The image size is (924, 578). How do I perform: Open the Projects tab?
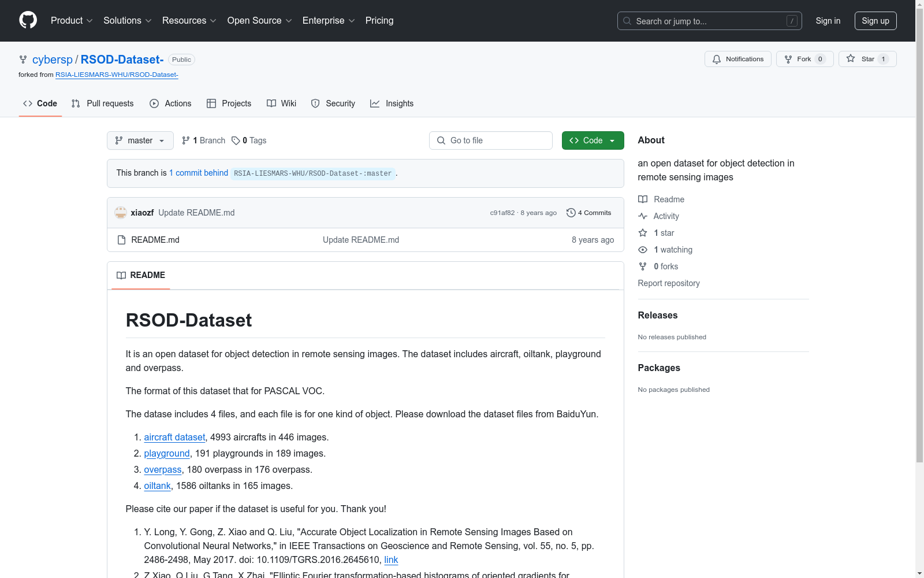pyautogui.click(x=229, y=103)
